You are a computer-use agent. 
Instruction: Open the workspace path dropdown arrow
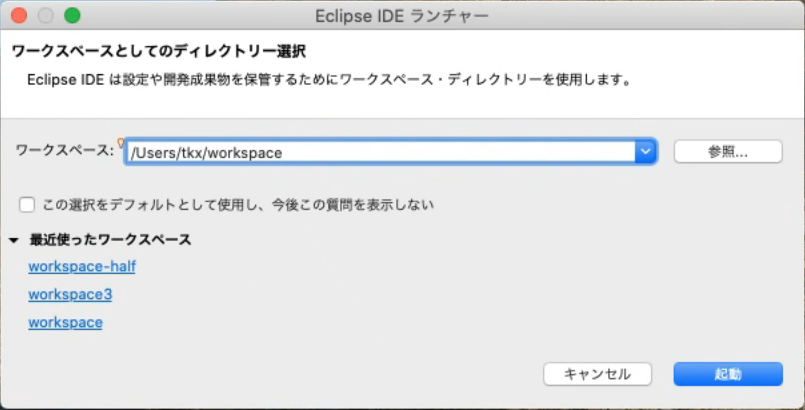(646, 152)
